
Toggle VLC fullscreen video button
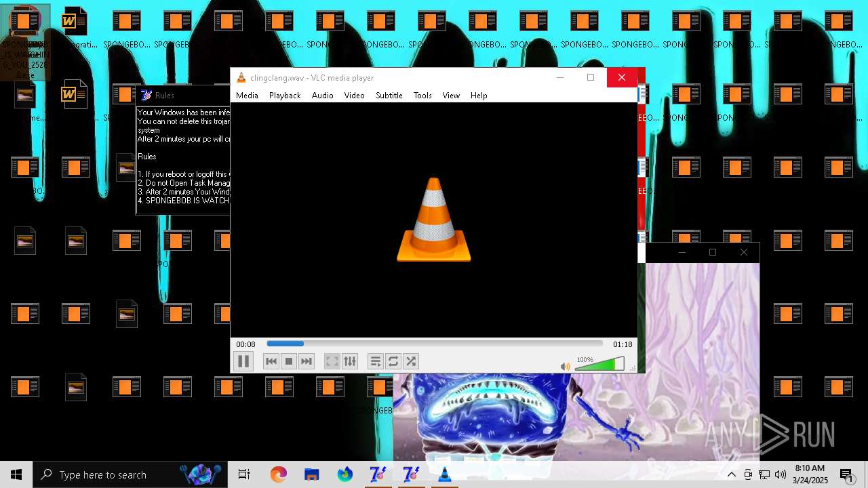pos(332,361)
